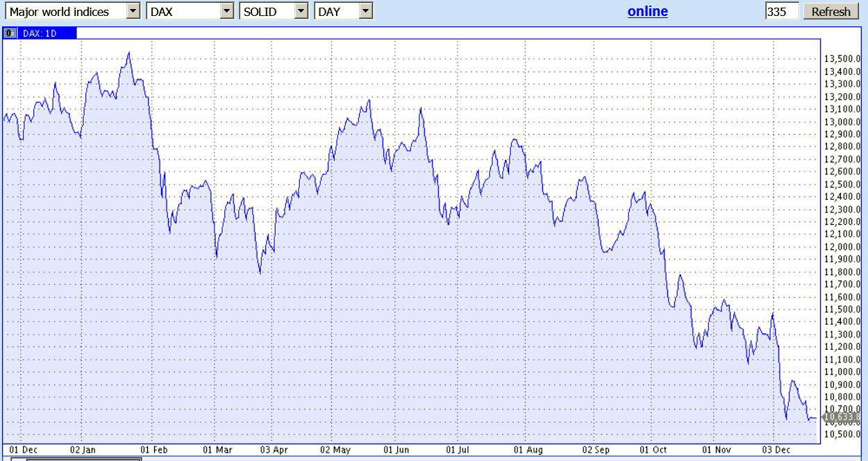The image size is (868, 461).
Task: Click the 01 Feb date label
Action: point(154,450)
